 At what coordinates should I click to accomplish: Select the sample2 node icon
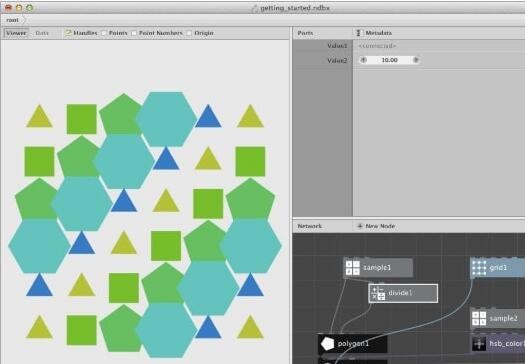pos(479,318)
